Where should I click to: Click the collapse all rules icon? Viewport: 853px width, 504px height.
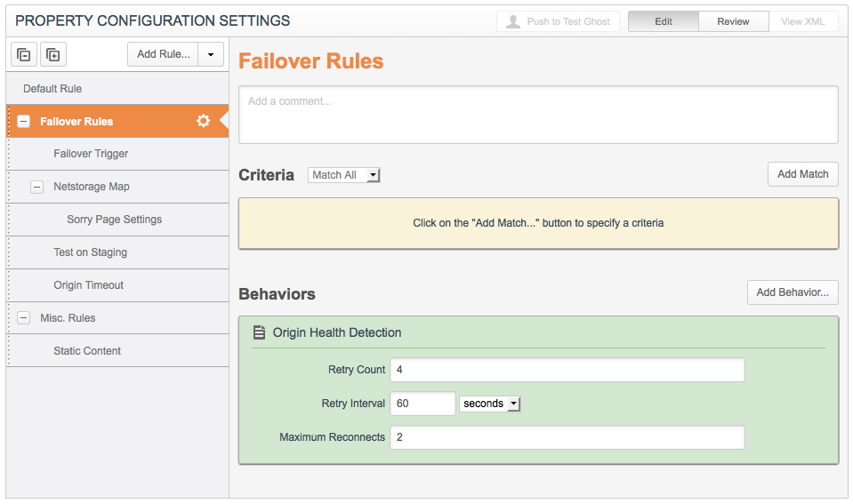coord(24,55)
